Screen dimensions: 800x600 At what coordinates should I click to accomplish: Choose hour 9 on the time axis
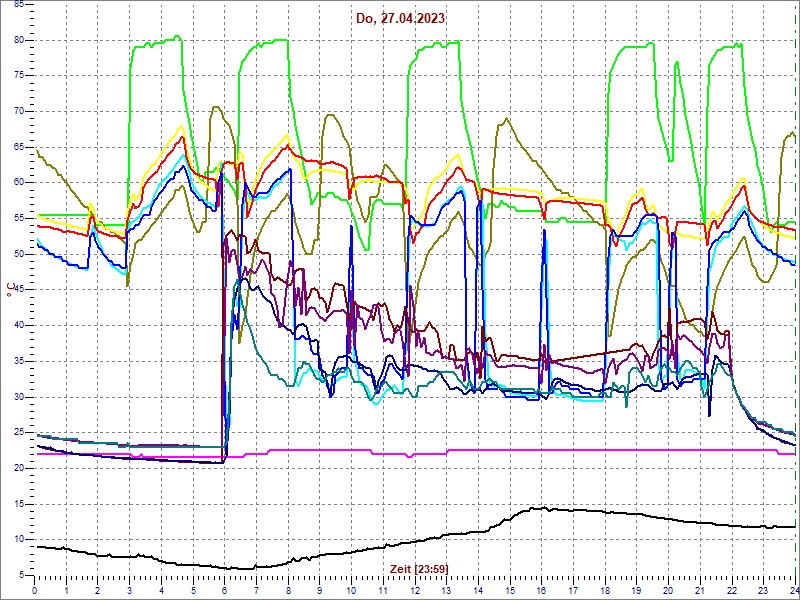(320, 591)
